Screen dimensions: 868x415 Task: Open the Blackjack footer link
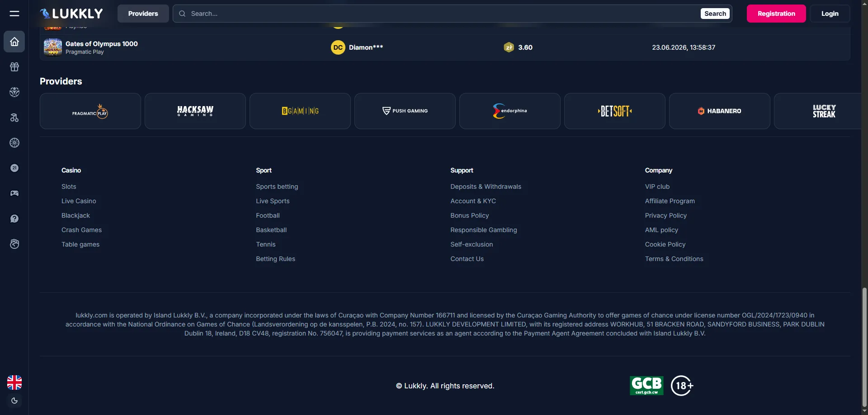[x=75, y=215]
